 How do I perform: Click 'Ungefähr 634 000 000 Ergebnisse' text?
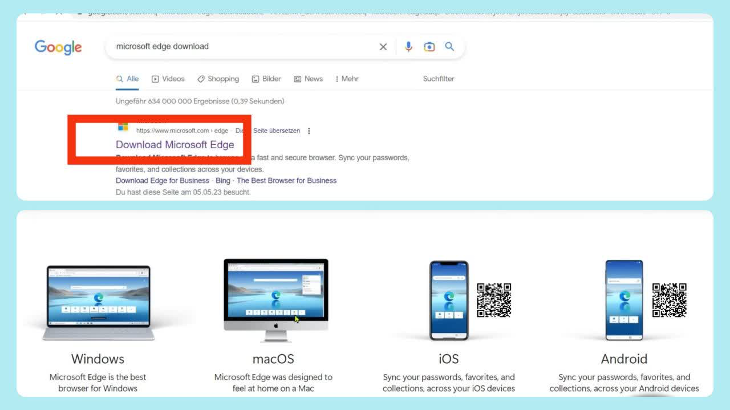200,101
